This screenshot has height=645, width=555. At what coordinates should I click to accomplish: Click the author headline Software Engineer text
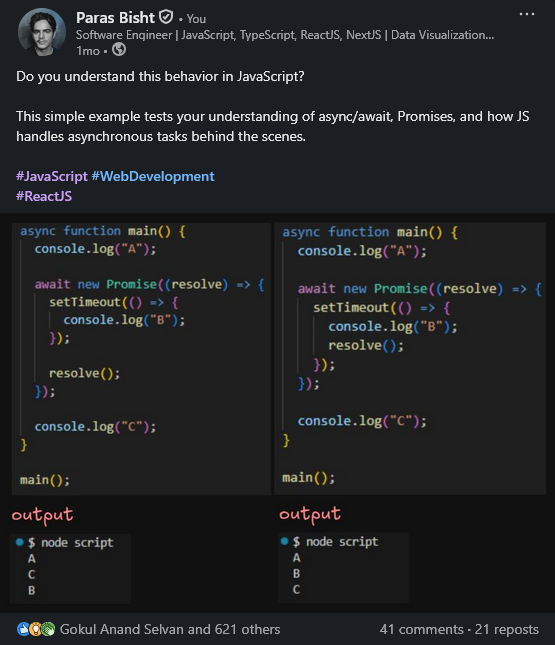point(285,35)
